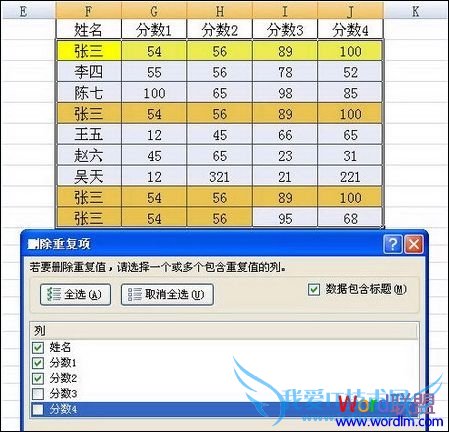Viewport: 449px width, 432px height.
Task: Click 陈七's score of 100
Action: 154,93
